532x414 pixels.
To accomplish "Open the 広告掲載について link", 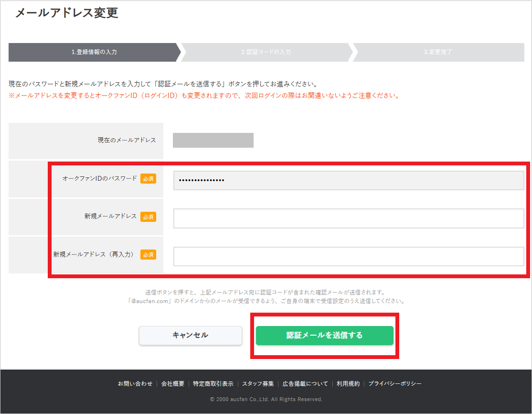I will (x=305, y=384).
